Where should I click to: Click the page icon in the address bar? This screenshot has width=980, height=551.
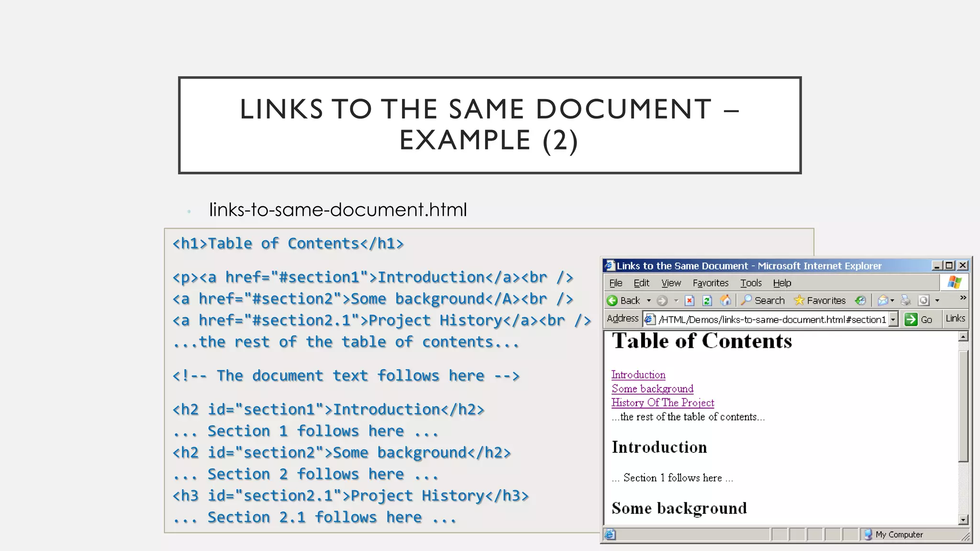[650, 319]
